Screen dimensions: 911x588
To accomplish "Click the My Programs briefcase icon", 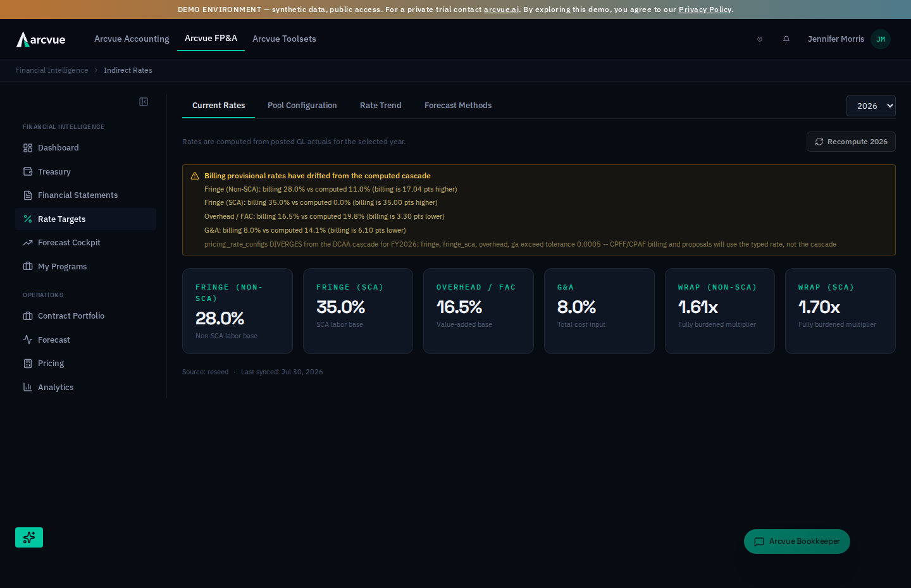I will coord(28,266).
